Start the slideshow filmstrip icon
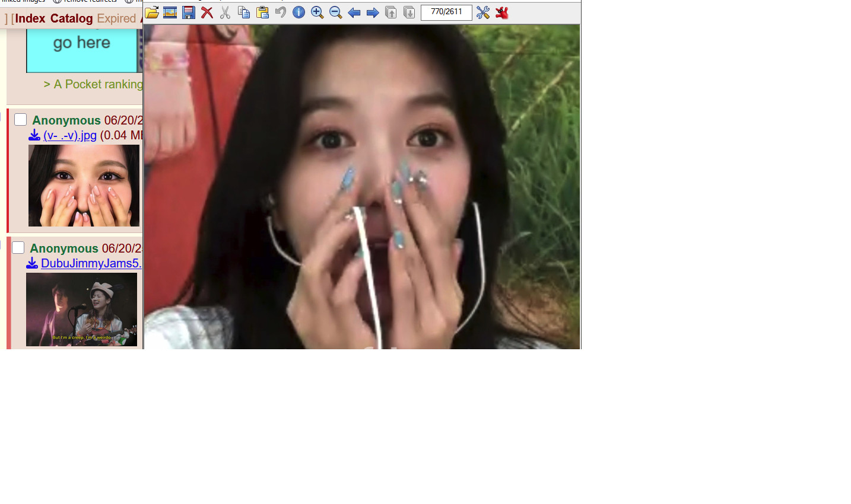851x504 pixels. click(170, 12)
